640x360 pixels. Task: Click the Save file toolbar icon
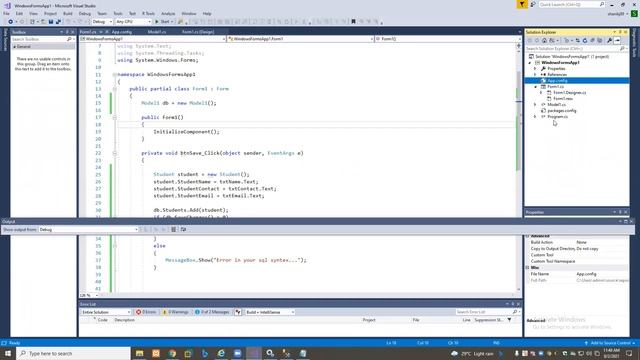click(51, 22)
